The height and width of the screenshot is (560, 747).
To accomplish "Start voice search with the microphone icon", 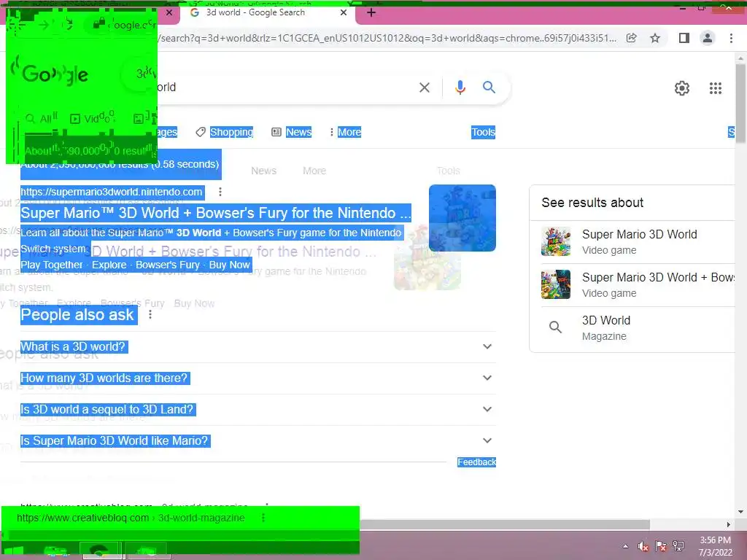I will [460, 87].
